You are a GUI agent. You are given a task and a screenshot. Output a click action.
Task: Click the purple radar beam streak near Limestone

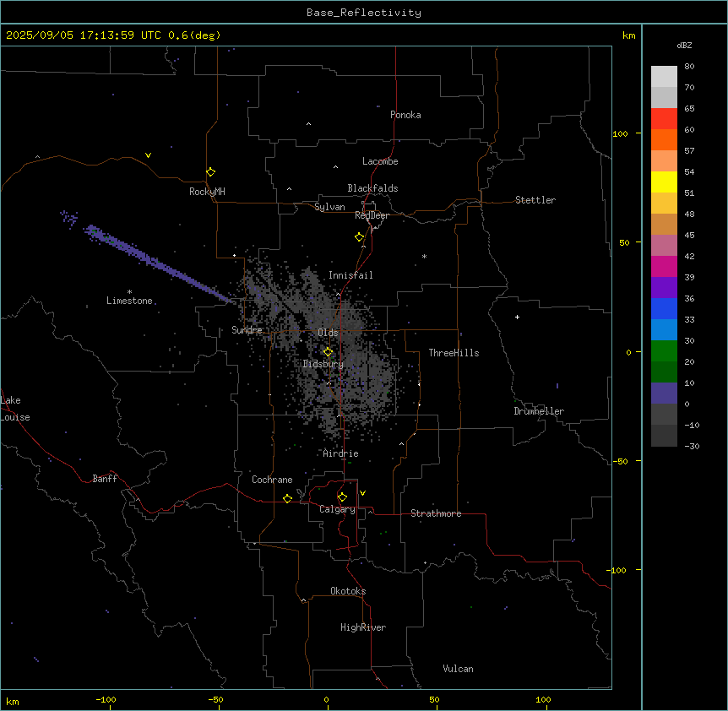pos(158,265)
